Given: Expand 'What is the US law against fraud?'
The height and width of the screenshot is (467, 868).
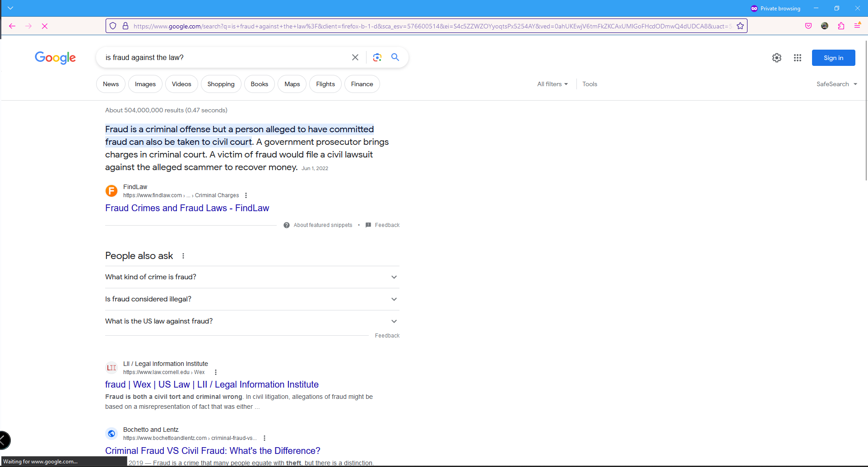Looking at the screenshot, I should 252,321.
